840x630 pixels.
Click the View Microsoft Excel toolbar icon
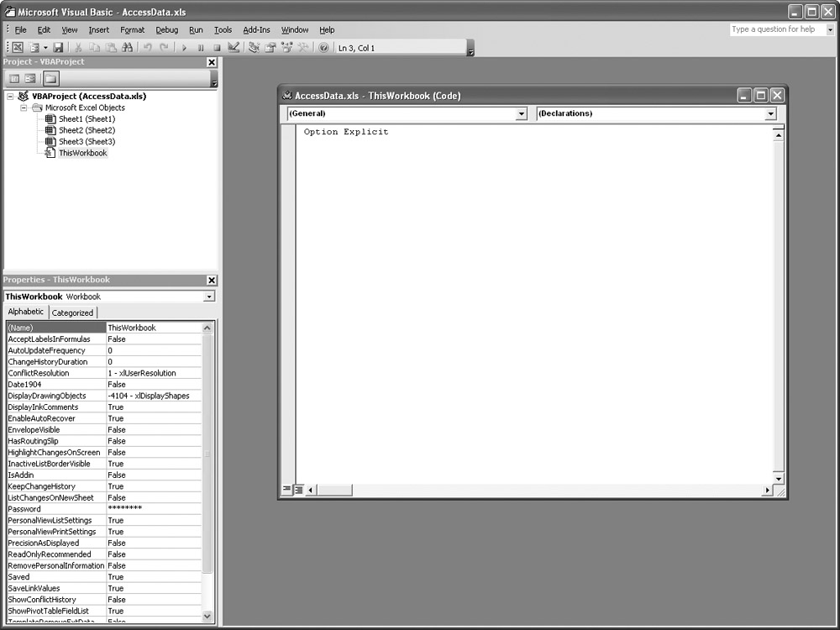point(17,48)
